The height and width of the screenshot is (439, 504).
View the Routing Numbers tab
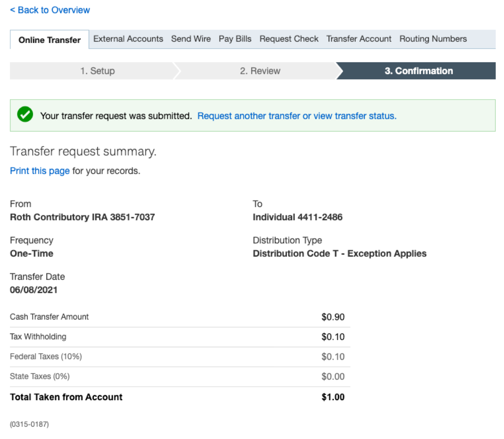click(433, 39)
